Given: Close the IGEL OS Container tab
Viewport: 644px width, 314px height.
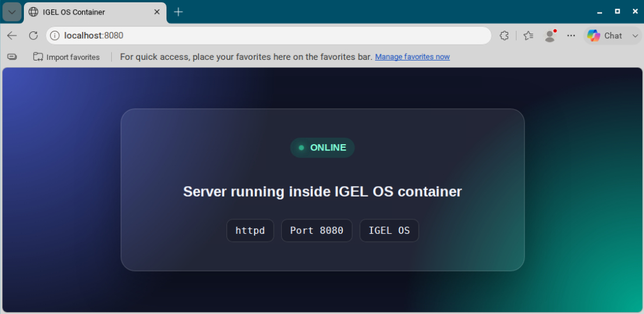Looking at the screenshot, I should click(x=157, y=12).
